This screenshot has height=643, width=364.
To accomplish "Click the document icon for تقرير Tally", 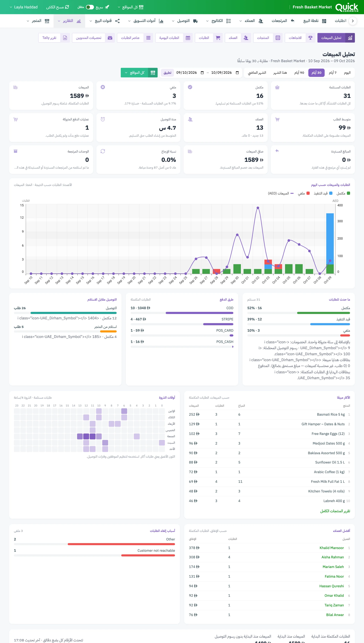I will point(65,38).
